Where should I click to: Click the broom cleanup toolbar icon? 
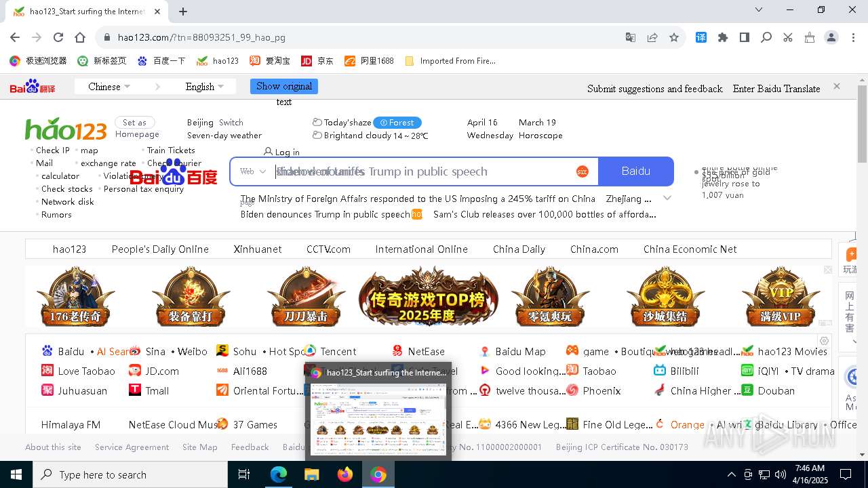[810, 37]
